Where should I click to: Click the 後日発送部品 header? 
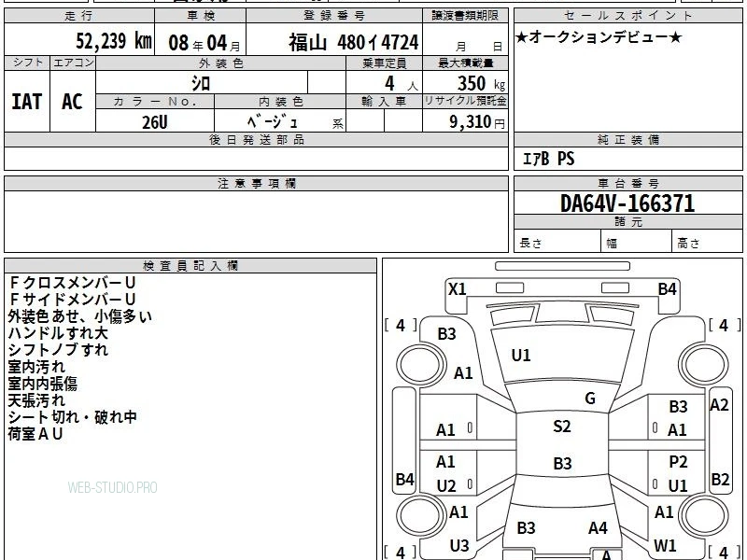click(256, 140)
